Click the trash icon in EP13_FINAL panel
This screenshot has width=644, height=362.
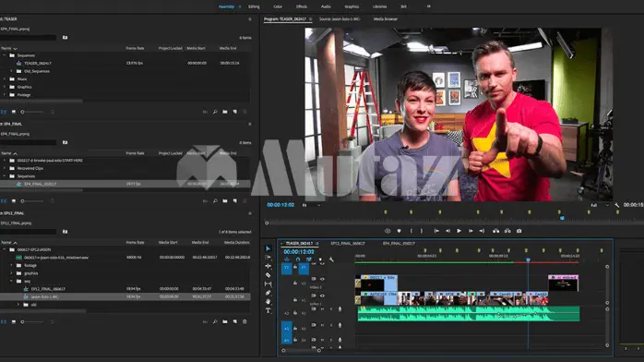pos(244,321)
